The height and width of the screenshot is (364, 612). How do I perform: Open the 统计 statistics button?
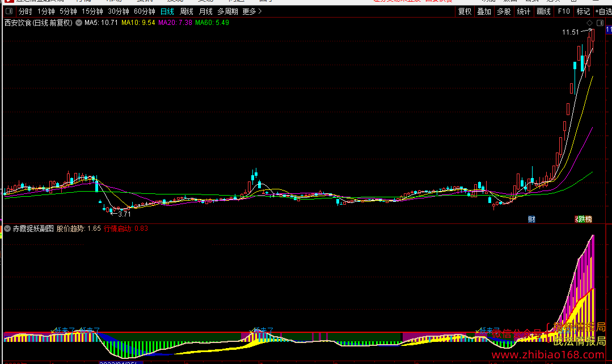click(x=524, y=11)
